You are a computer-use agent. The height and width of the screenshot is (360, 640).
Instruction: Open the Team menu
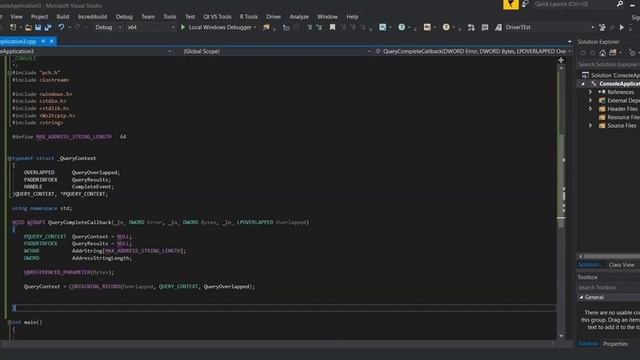pyautogui.click(x=148, y=17)
